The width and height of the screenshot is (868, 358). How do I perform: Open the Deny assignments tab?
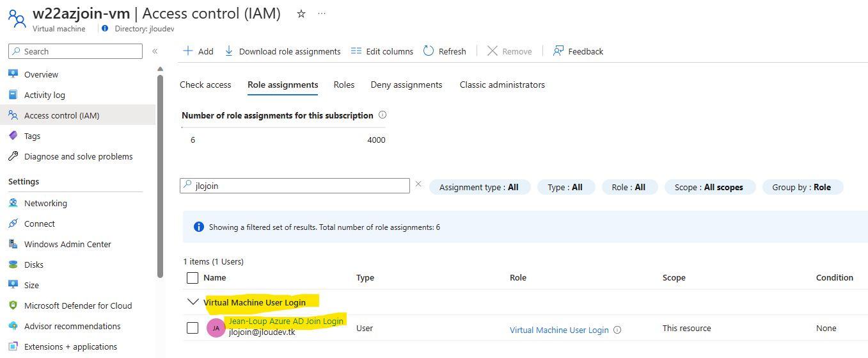point(407,85)
